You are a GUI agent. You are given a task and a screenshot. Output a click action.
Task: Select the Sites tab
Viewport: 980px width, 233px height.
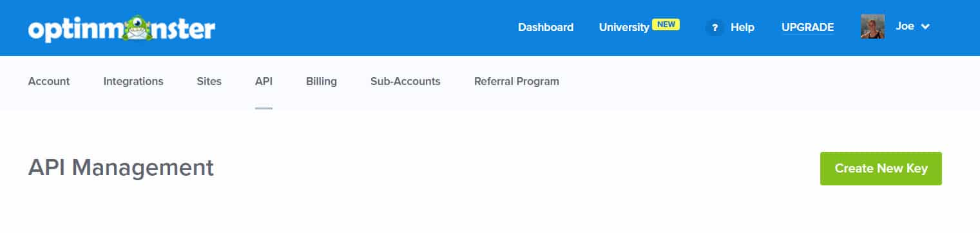pos(209,82)
